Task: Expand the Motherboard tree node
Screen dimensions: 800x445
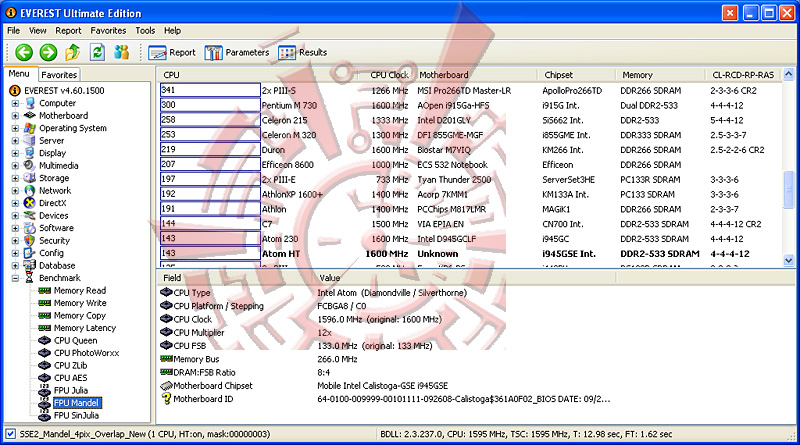Action: 15,116
